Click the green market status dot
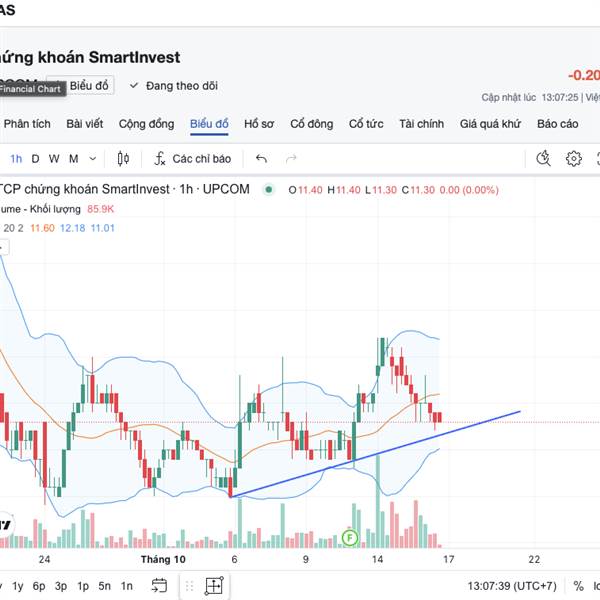 (x=269, y=189)
